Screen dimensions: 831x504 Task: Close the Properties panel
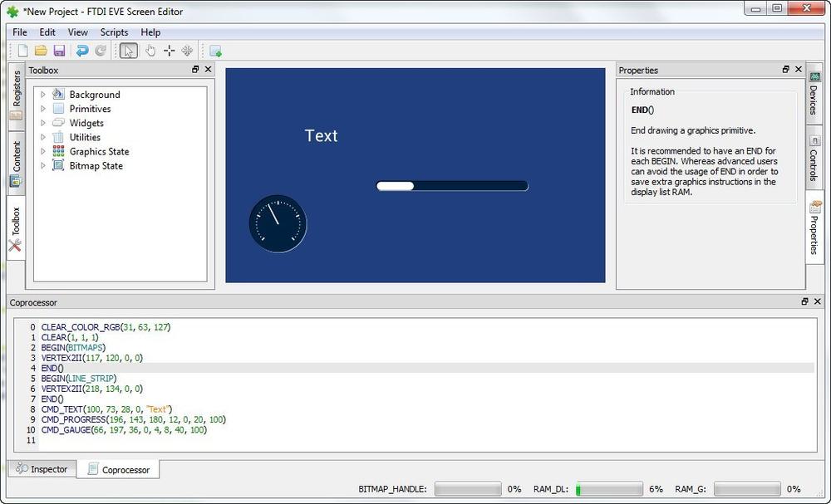(x=799, y=70)
